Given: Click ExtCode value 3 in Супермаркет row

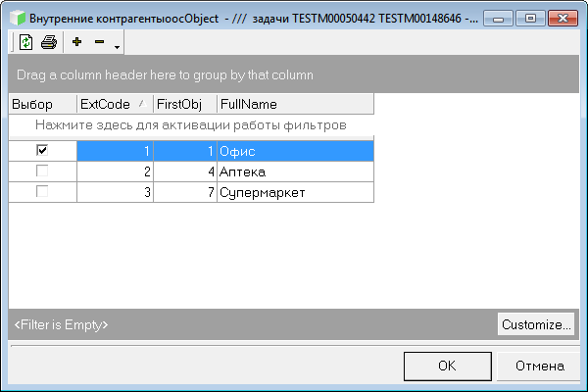Looking at the screenshot, I should click(x=115, y=192).
